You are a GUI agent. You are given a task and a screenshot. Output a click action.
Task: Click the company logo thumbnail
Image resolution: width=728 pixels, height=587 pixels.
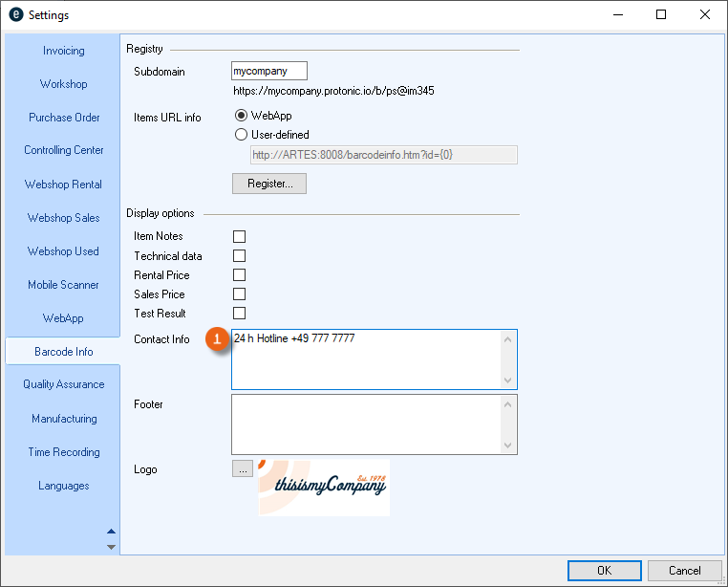point(323,488)
